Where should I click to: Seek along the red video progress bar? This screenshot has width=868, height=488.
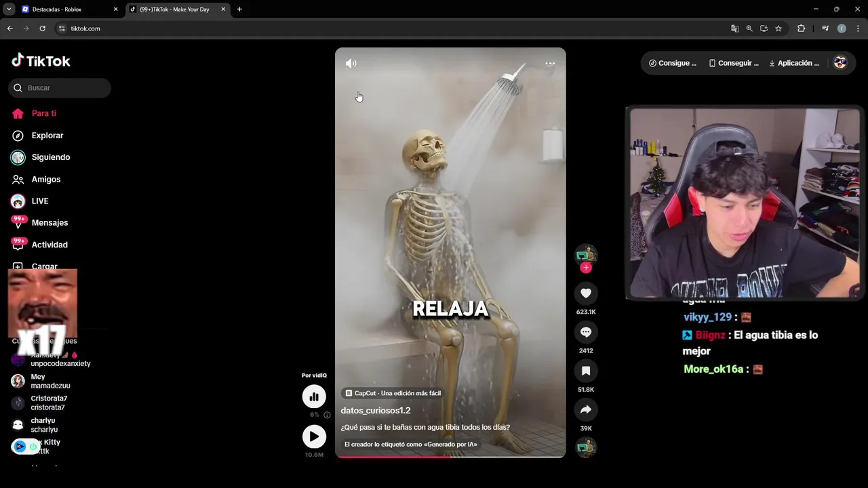pyautogui.click(x=450, y=457)
